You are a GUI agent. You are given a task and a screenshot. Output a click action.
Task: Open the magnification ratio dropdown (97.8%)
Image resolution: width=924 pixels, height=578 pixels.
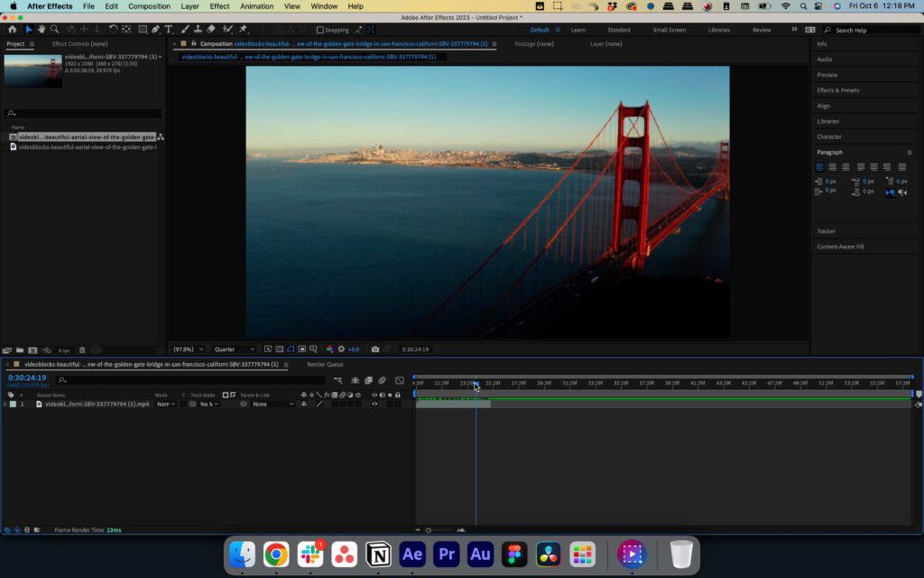point(189,350)
